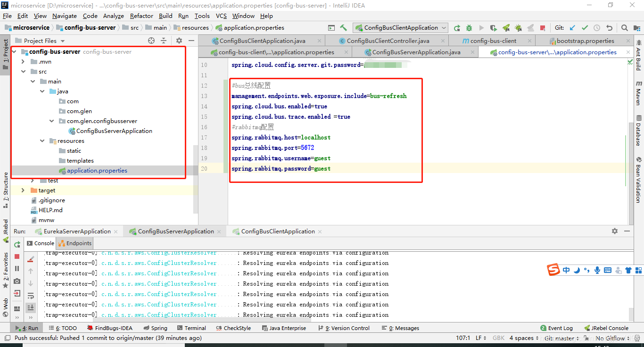Image resolution: width=644 pixels, height=347 pixels.
Task: Open the VCS menu
Action: (x=221, y=16)
